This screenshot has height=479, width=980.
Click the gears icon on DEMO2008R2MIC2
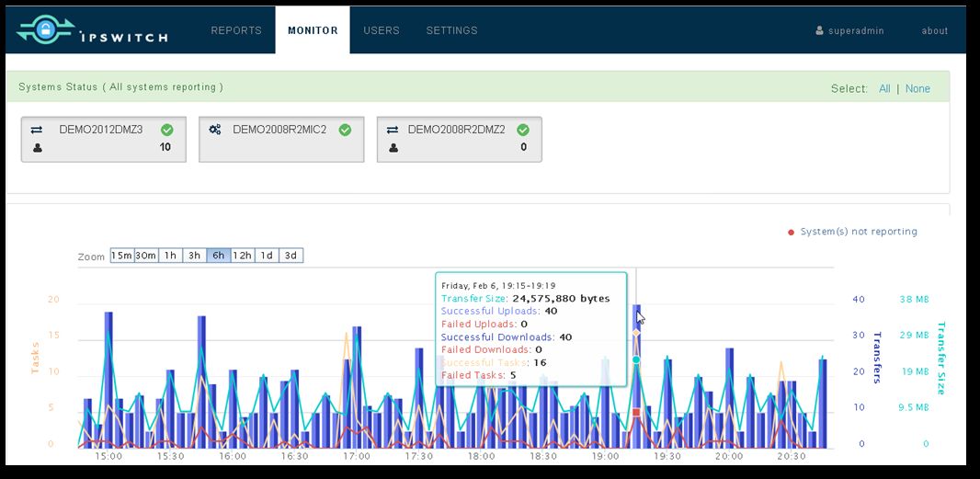tap(215, 131)
